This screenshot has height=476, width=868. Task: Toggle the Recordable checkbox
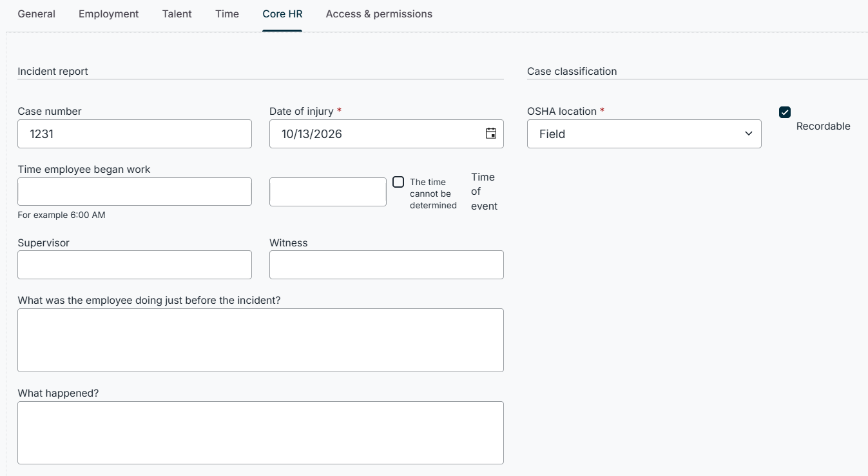(x=785, y=112)
